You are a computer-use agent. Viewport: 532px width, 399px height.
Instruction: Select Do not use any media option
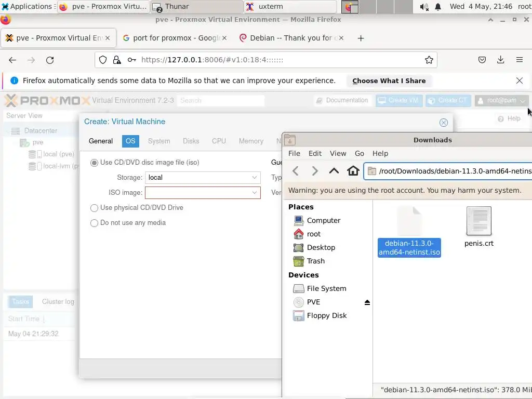(x=94, y=223)
